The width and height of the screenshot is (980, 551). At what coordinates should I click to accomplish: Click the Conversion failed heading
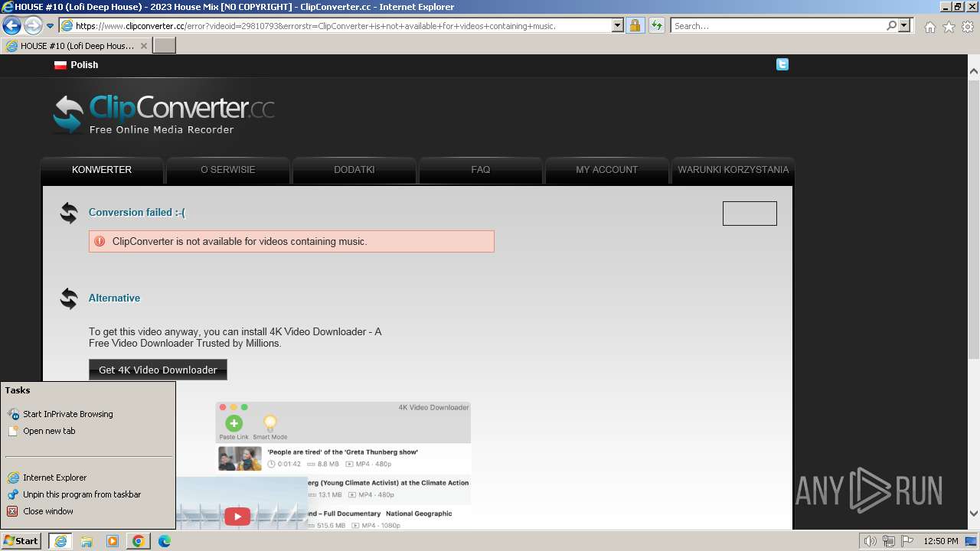tap(137, 212)
